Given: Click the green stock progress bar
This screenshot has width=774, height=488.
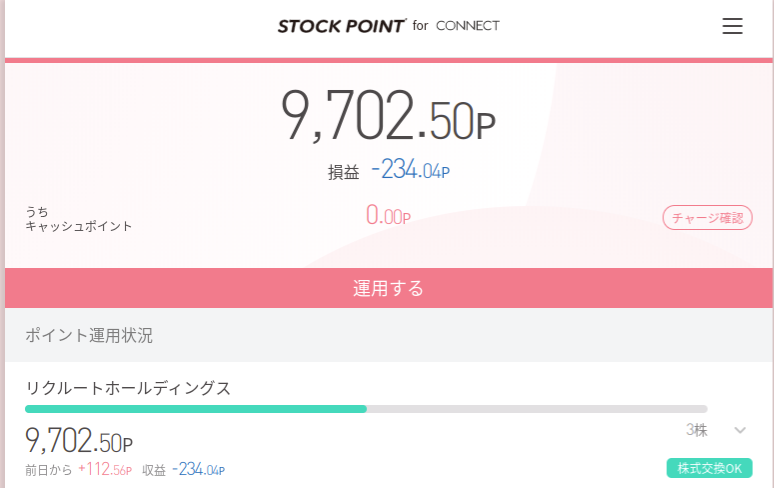Looking at the screenshot, I should pyautogui.click(x=196, y=409).
